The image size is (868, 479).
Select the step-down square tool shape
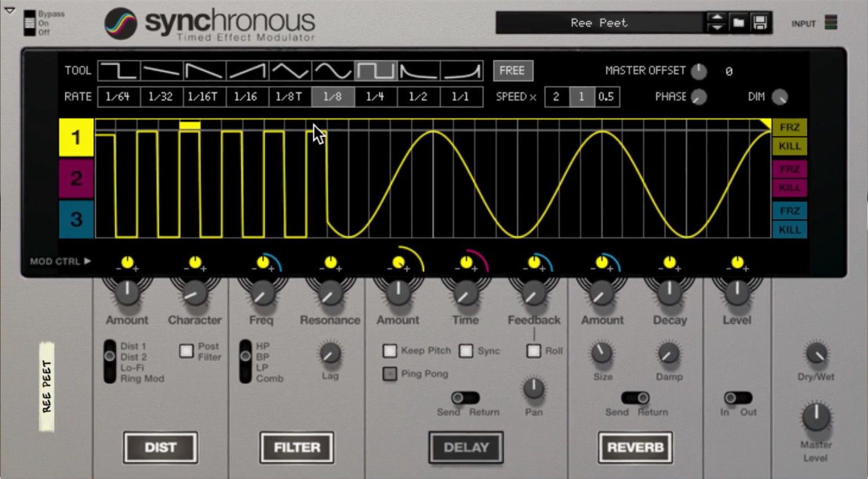coord(118,71)
